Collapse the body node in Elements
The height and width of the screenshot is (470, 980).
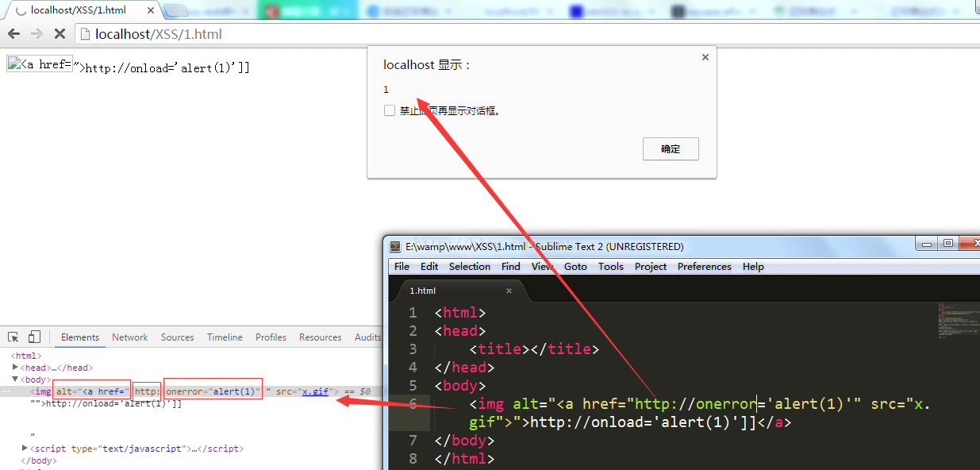[x=16, y=379]
